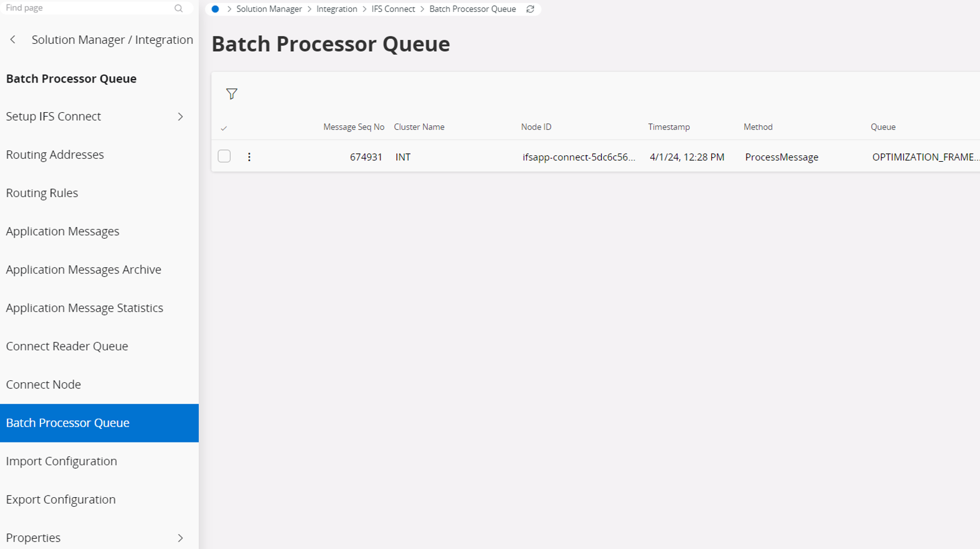Image resolution: width=980 pixels, height=549 pixels.
Task: Sort by the Method column header
Action: coord(758,127)
